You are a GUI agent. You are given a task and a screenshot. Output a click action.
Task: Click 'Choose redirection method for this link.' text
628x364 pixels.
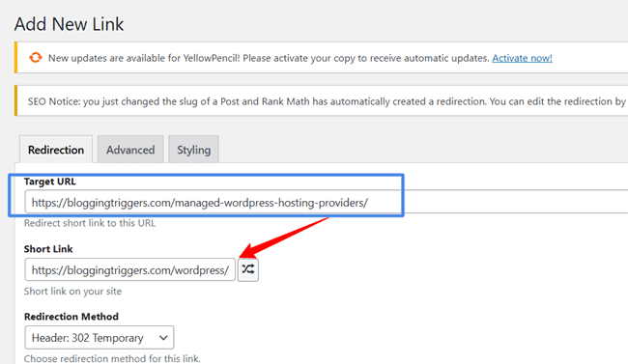112,358
